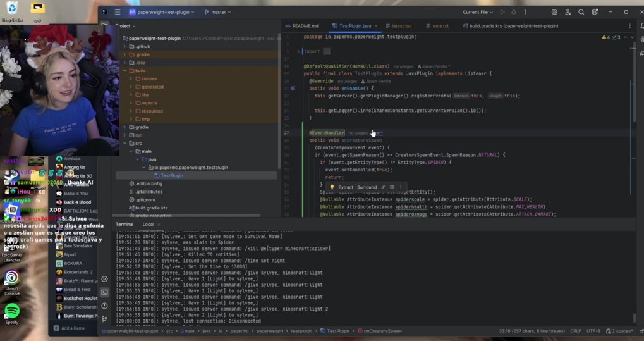Go to next highlighted problem arrow
644x341 pixels.
point(633,37)
